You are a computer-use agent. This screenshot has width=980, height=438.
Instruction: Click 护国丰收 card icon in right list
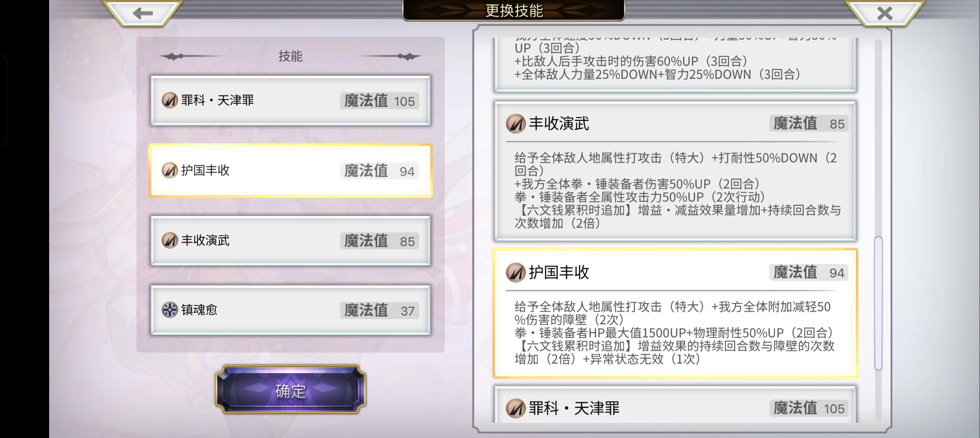click(x=516, y=273)
